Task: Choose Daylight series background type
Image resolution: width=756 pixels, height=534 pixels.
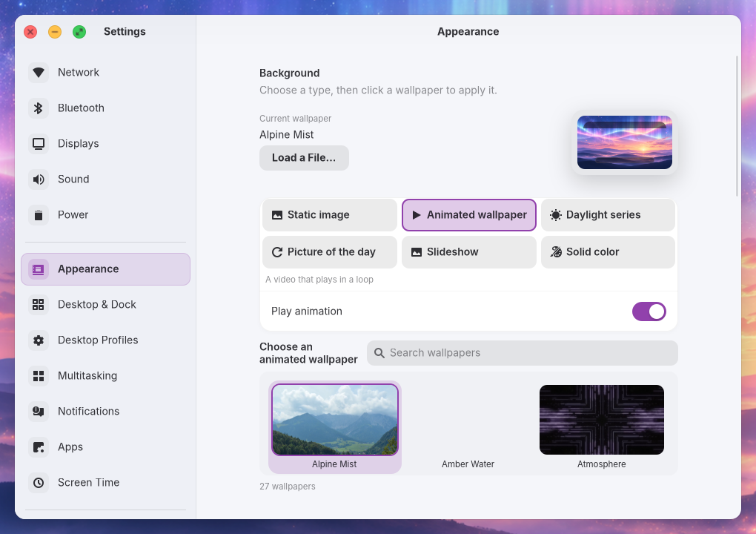Action: pos(608,215)
